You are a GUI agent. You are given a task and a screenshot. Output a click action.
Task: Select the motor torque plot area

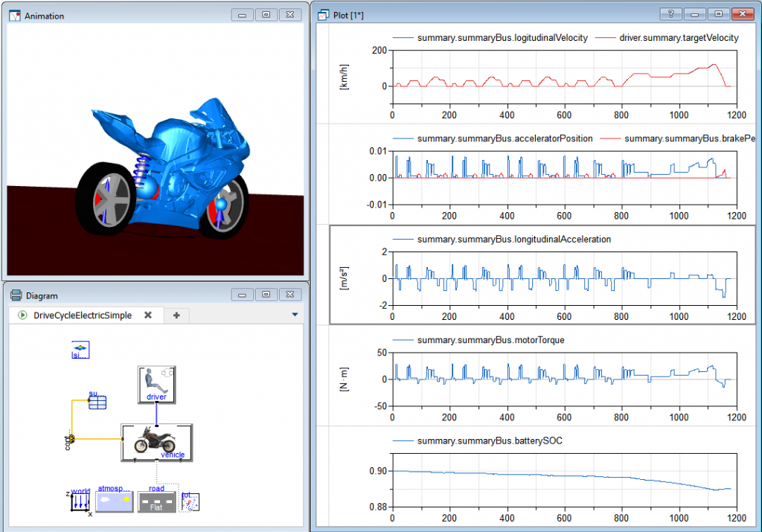564,379
